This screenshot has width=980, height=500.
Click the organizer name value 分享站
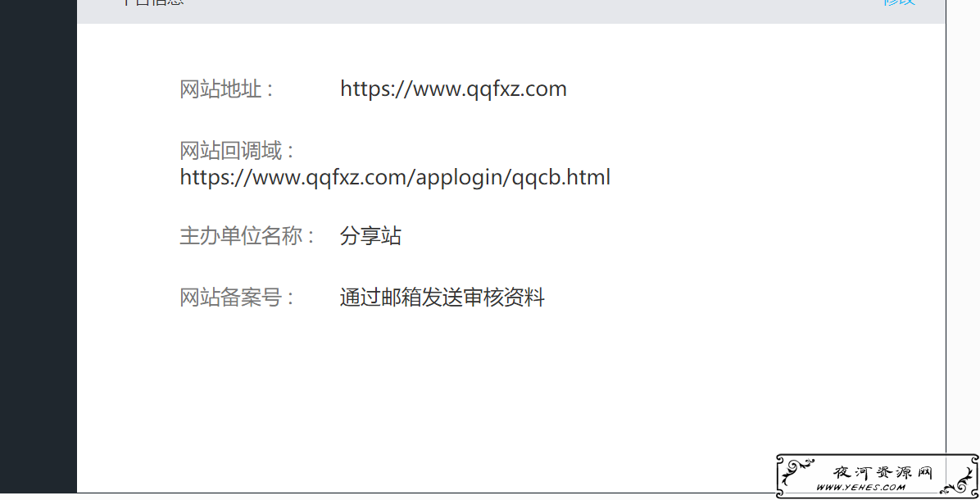pos(370,235)
